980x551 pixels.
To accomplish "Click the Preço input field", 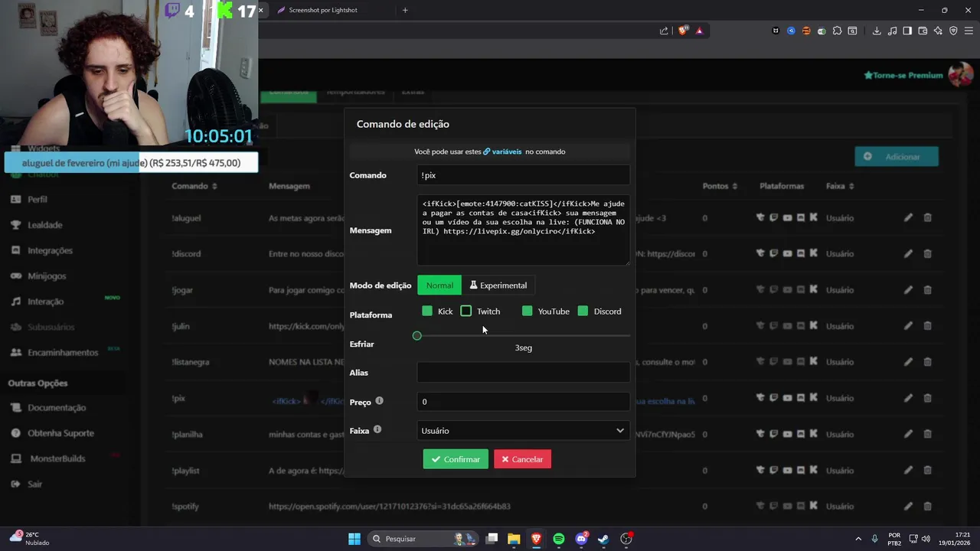I will pos(523,402).
